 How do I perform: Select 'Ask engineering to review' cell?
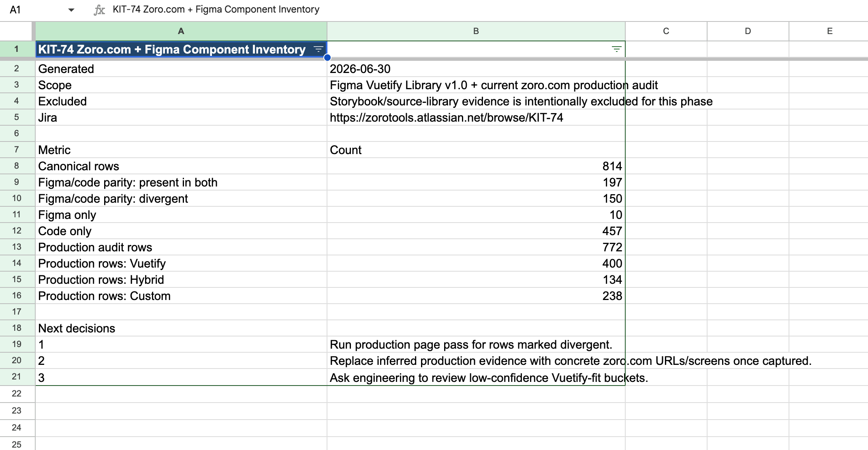click(476, 377)
